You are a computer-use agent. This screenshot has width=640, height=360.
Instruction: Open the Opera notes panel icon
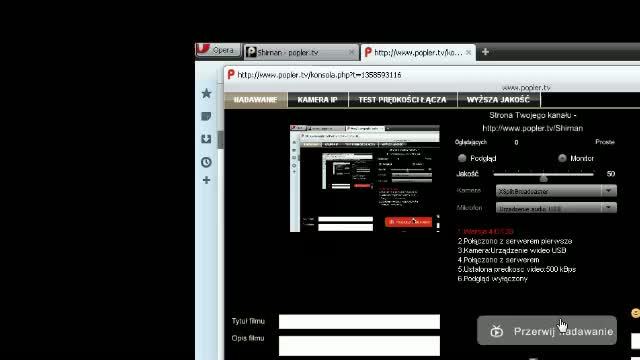click(x=206, y=116)
